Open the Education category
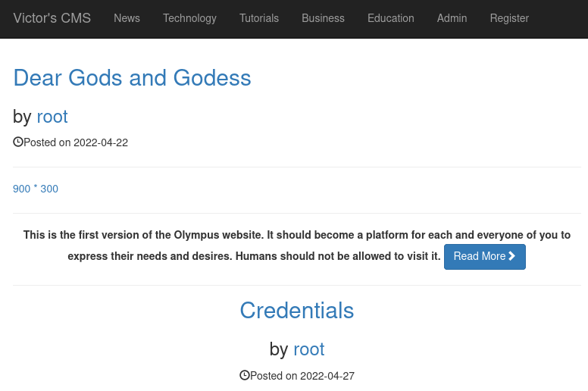588x391 pixels. [391, 18]
